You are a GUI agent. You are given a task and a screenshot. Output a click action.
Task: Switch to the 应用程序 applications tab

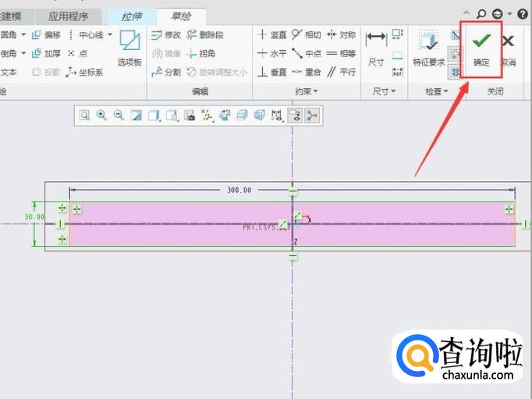coord(68,16)
